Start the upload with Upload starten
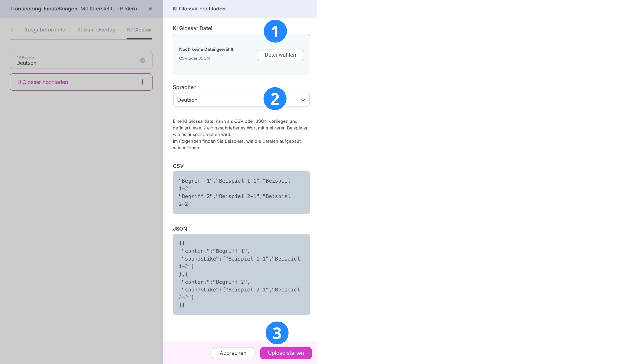This screenshot has height=364, width=636. click(x=286, y=353)
